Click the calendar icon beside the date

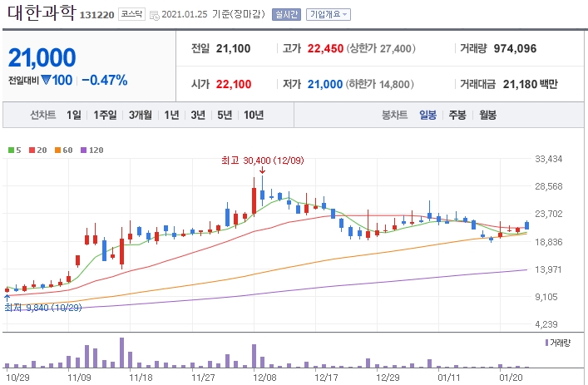pyautogui.click(x=154, y=15)
